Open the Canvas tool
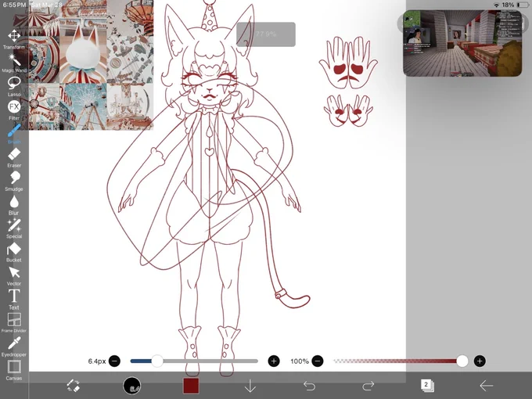532x399 pixels. [x=14, y=371]
